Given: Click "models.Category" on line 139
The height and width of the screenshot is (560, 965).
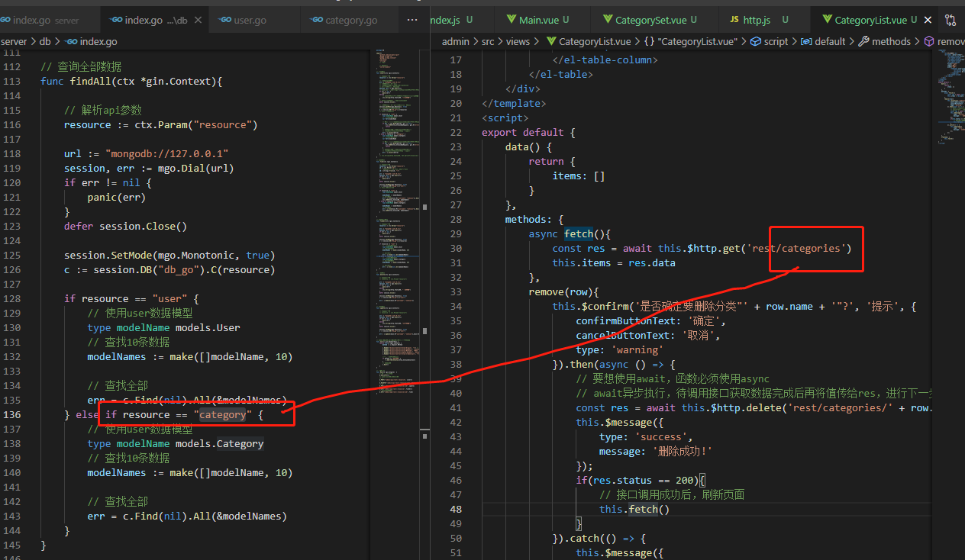Looking at the screenshot, I should 220,443.
